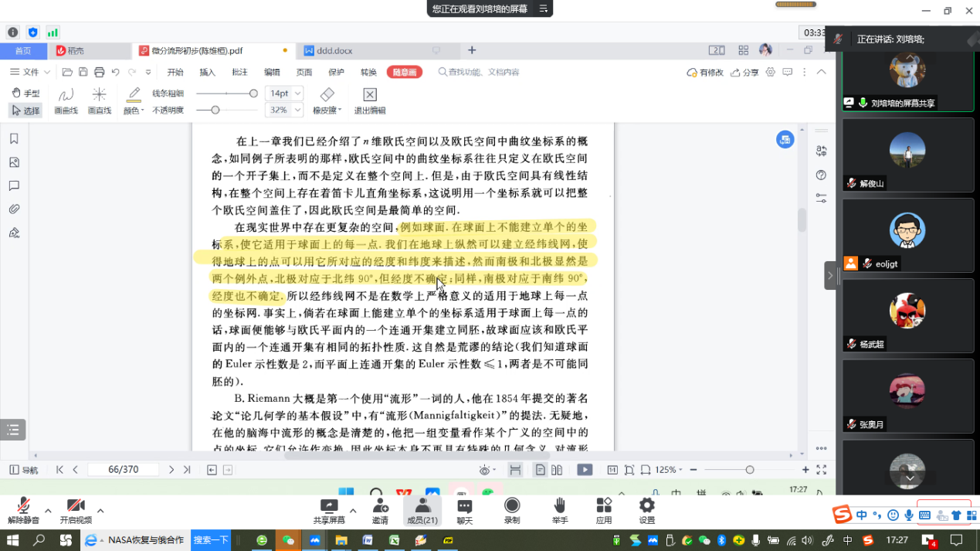The image size is (980, 551).
Task: Click the 手型 hand tool
Action: coord(25,93)
